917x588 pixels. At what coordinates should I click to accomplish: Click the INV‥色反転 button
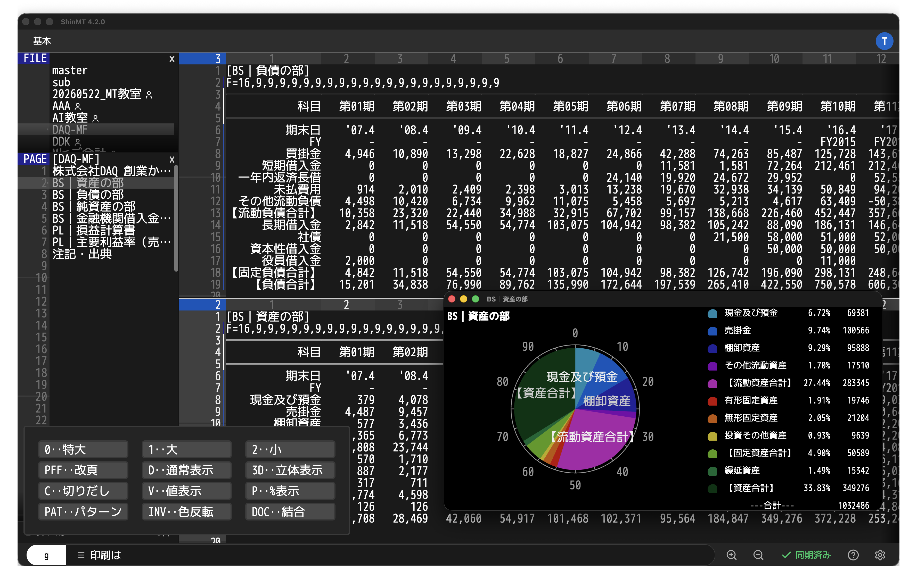pos(187,512)
